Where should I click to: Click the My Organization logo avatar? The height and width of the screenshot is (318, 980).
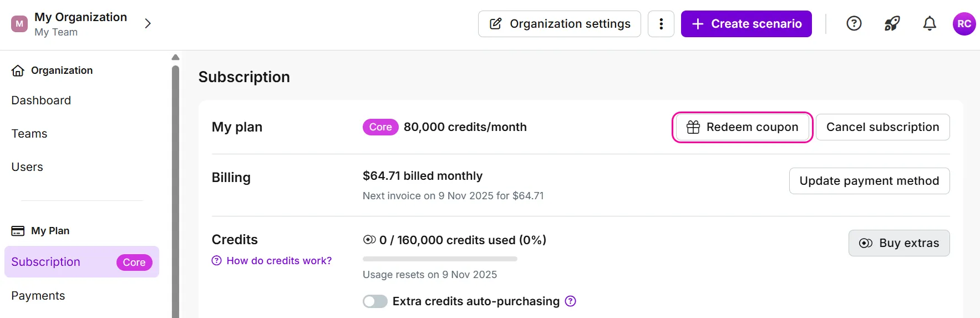[x=19, y=24]
